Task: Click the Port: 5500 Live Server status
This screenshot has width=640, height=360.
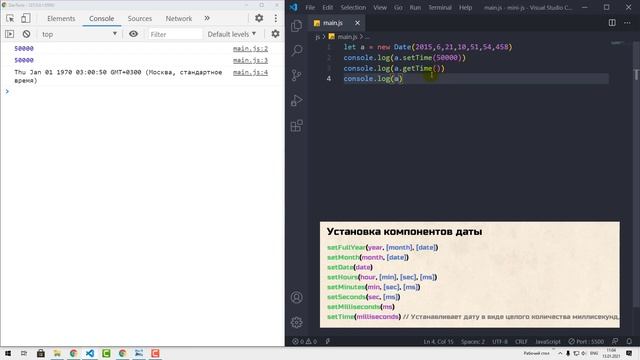Action: [586, 341]
